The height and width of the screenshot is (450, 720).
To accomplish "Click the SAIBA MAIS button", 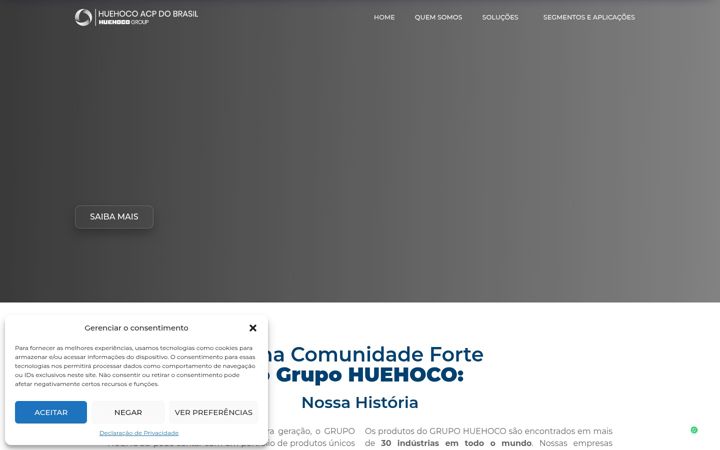I will coord(114,217).
